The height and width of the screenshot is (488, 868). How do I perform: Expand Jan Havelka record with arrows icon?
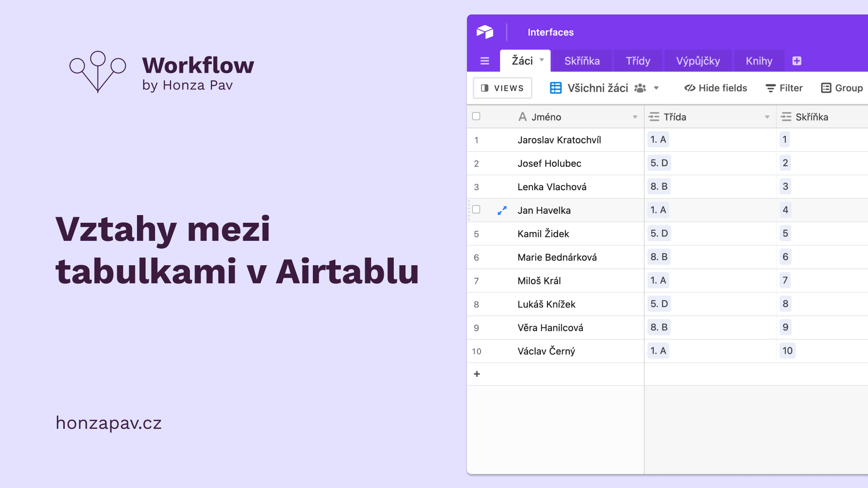coord(502,211)
